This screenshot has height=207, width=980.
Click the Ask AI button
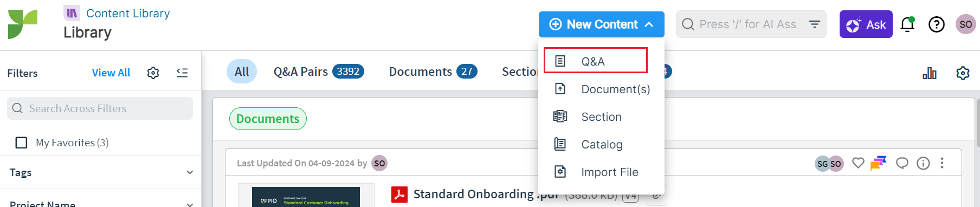pyautogui.click(x=866, y=24)
